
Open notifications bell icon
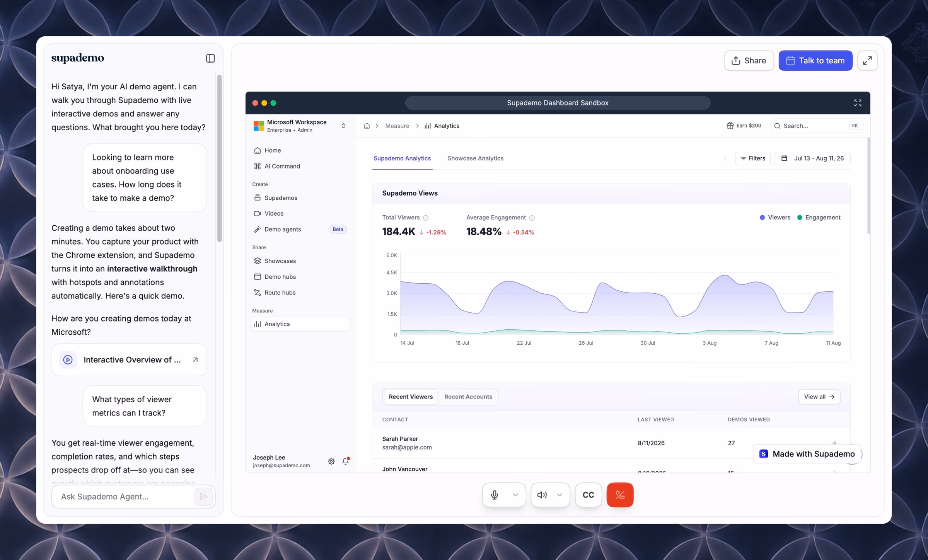pyautogui.click(x=346, y=461)
